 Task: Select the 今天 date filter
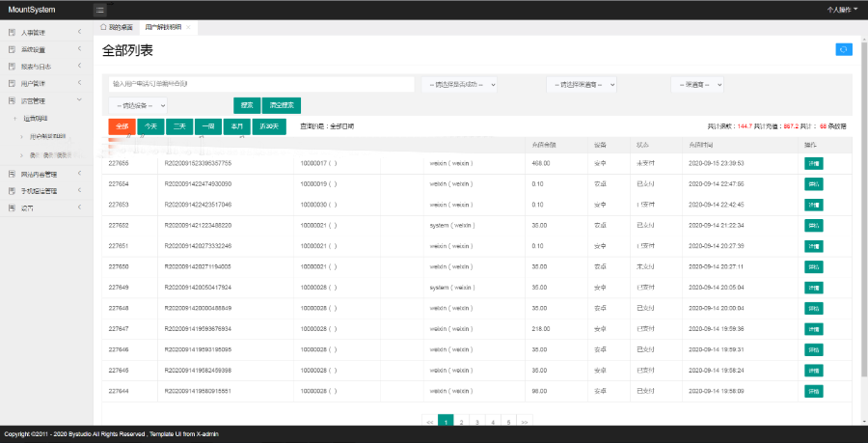pos(150,126)
